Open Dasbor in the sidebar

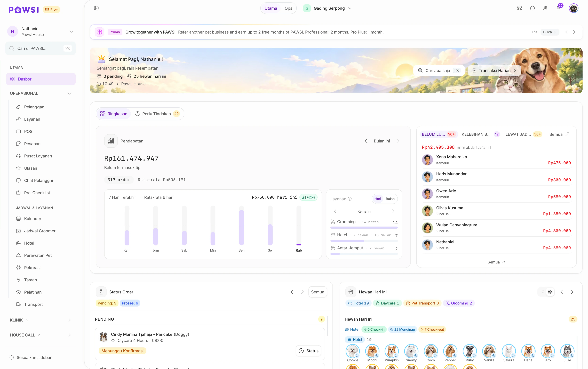pyautogui.click(x=41, y=79)
